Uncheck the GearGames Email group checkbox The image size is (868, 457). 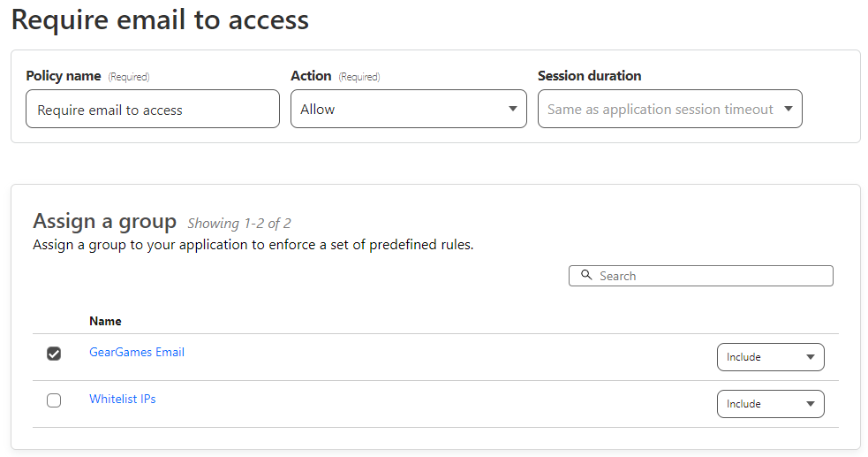pos(54,354)
